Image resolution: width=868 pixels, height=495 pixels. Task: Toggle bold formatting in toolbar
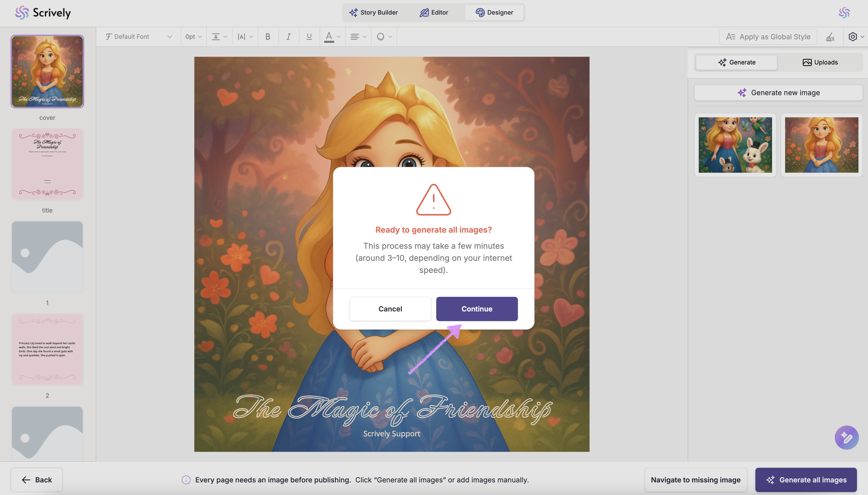[x=268, y=37]
